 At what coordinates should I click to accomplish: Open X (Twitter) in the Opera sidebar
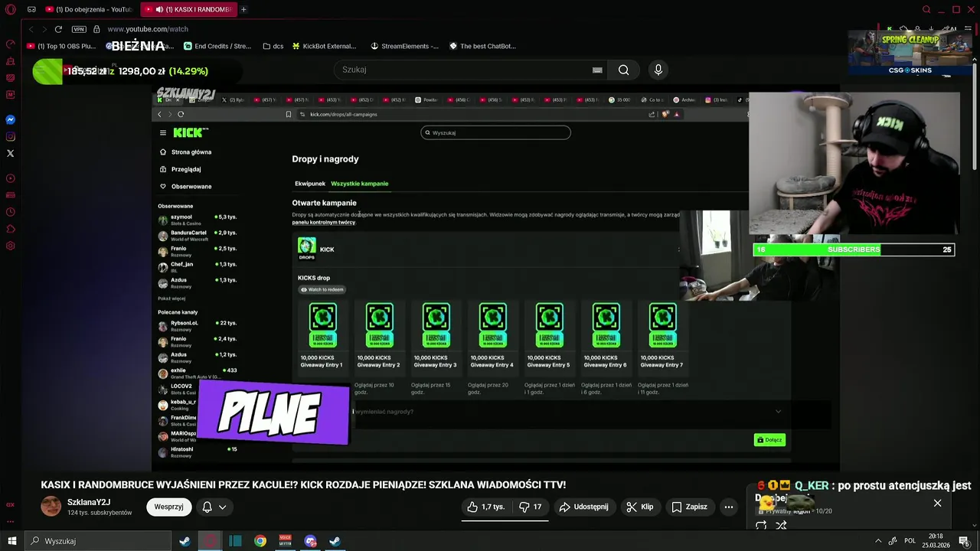coord(10,153)
